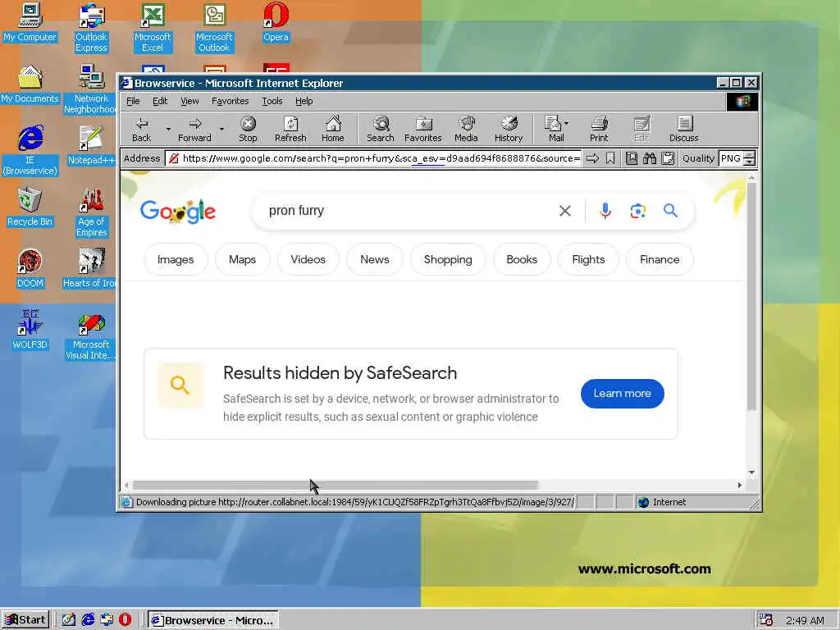Select the Recycle Bin desktop icon
Image resolution: width=840 pixels, height=630 pixels.
[x=30, y=207]
